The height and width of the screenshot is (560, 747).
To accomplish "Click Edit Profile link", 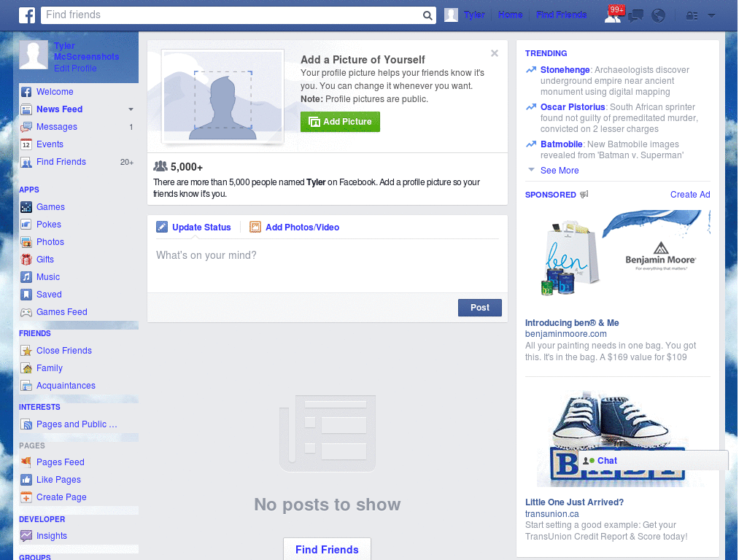I will [x=75, y=69].
